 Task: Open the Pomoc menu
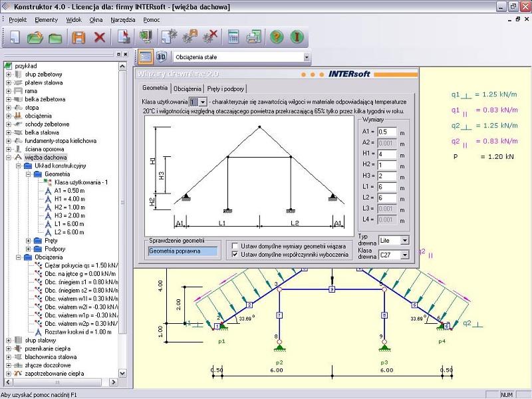tap(152, 20)
